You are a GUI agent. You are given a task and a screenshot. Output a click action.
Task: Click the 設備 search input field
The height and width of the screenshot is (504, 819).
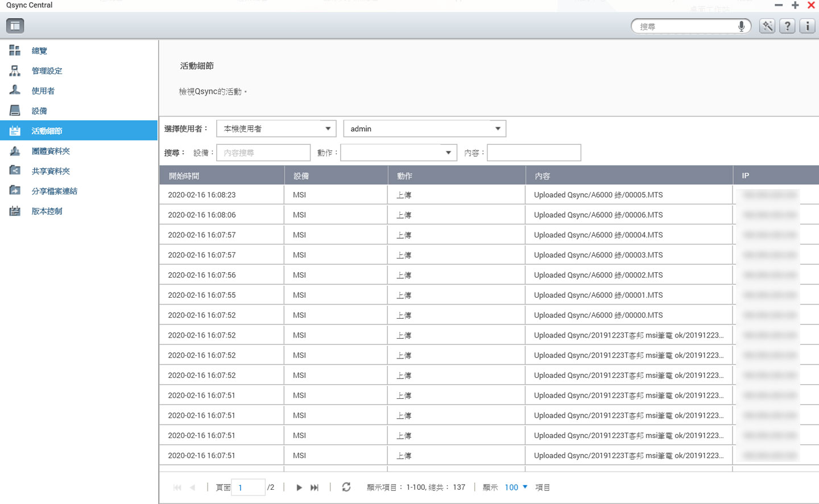263,153
